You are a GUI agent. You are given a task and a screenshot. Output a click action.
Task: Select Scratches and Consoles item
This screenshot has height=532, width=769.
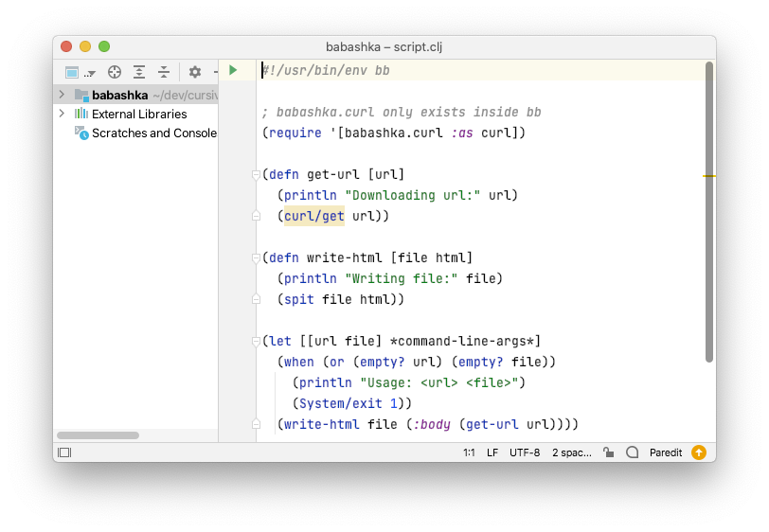(146, 133)
